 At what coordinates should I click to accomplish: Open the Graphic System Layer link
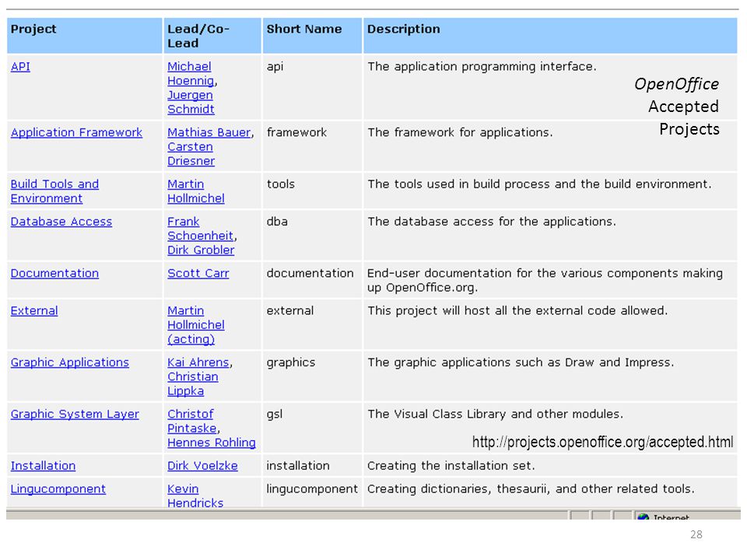click(x=75, y=415)
